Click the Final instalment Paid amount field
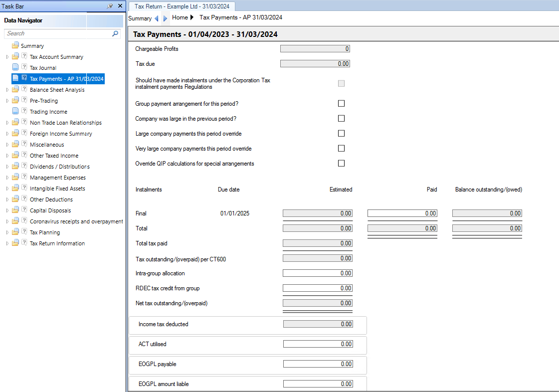Screen dimensions: 559x392 click(402, 213)
